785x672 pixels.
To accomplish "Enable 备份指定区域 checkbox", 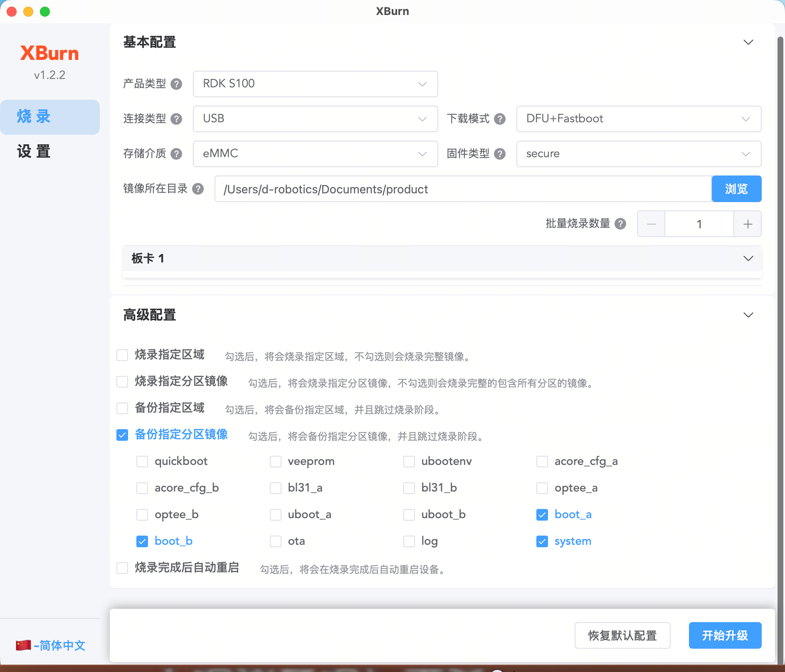I will pos(122,408).
